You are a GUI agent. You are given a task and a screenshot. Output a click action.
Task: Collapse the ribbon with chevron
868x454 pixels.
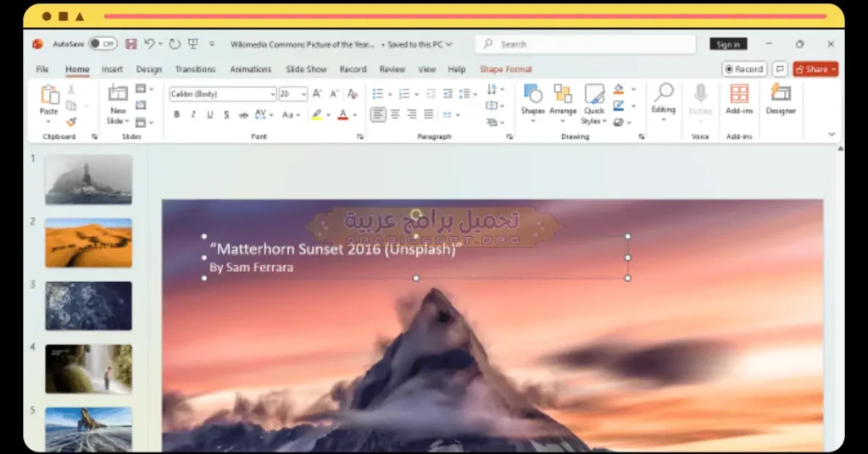click(x=832, y=135)
